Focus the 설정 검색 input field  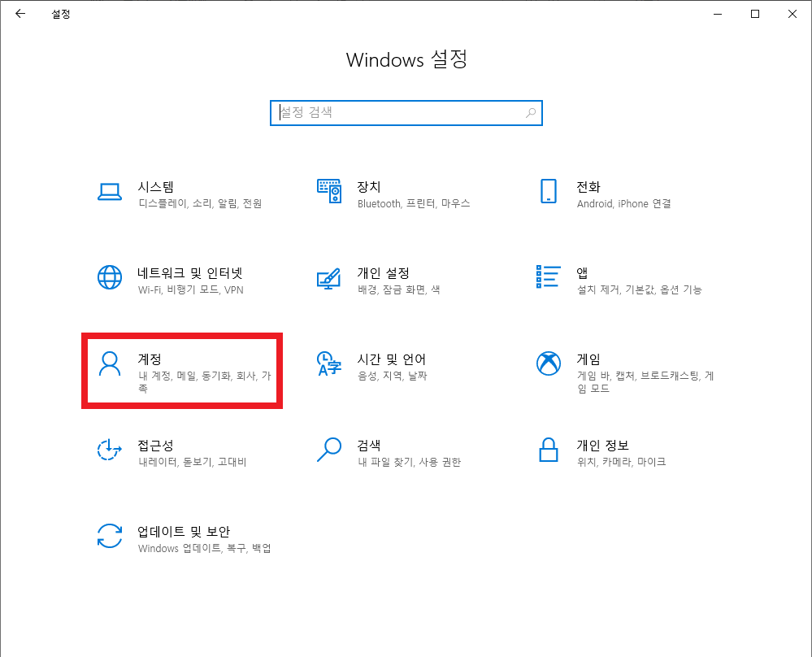(x=406, y=113)
